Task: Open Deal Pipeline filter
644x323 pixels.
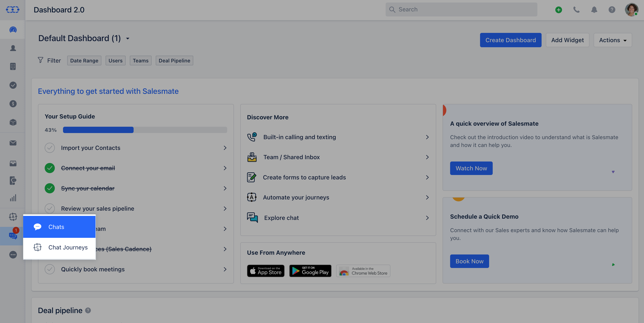Action: [x=174, y=61]
